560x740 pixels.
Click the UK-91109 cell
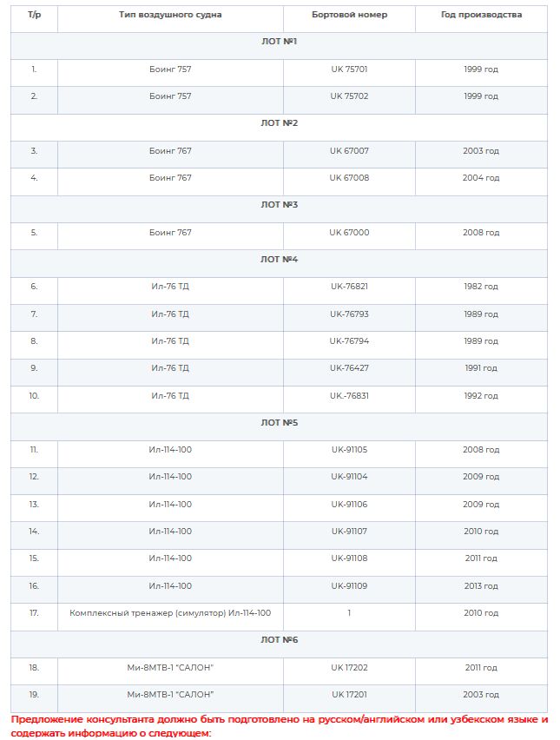coord(349,590)
